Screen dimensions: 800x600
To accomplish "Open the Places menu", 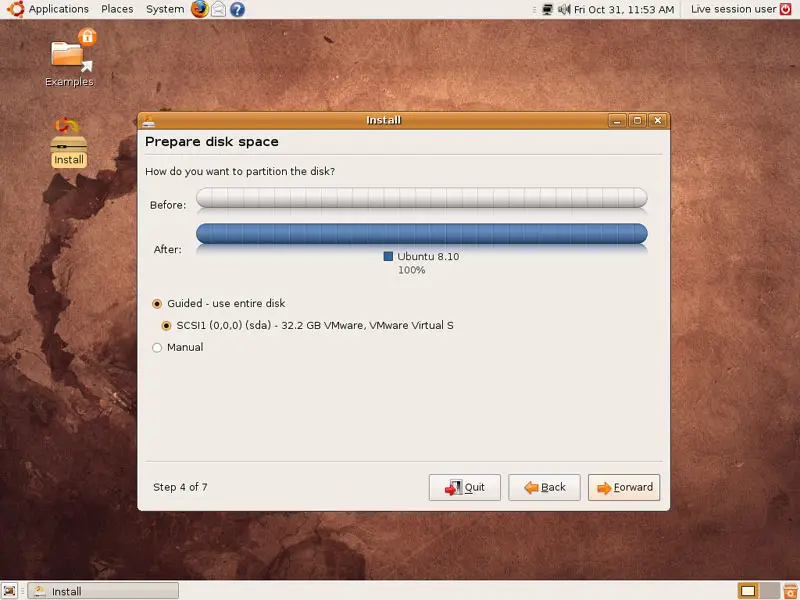I will point(117,9).
